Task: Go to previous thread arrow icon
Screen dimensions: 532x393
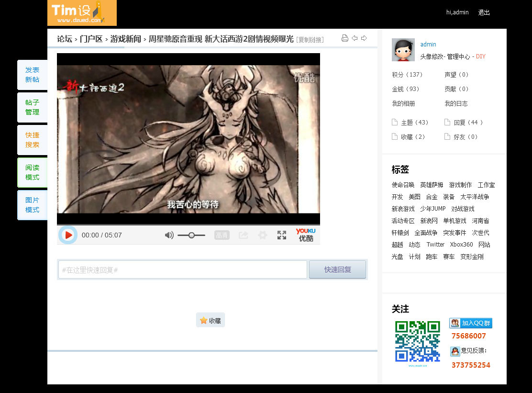Action: pos(355,38)
